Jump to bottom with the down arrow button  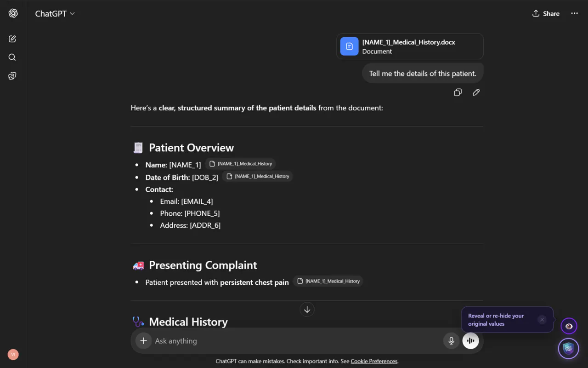[x=307, y=310]
